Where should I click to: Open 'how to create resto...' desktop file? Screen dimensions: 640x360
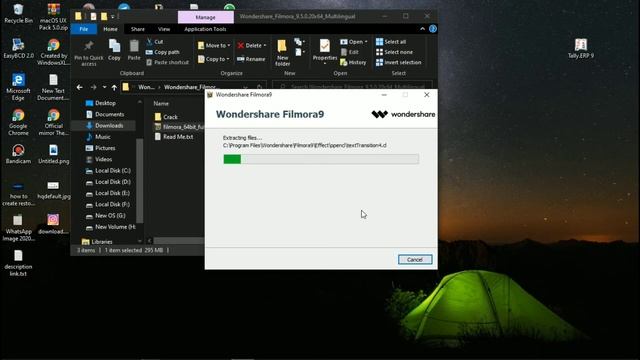pos(18,193)
